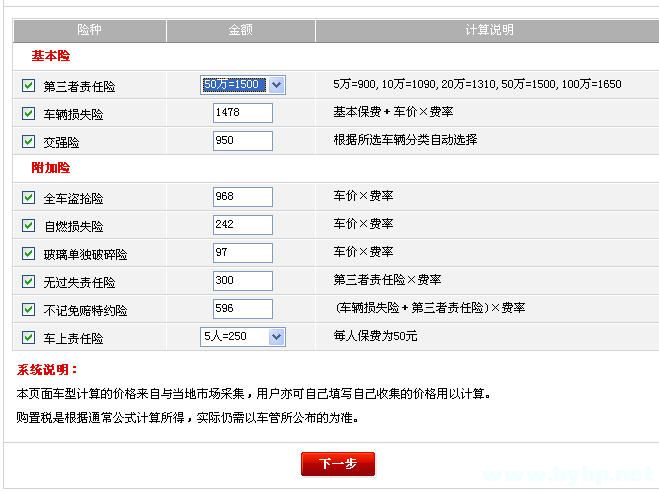Click the 全车盗抢险 amount field

click(x=242, y=197)
